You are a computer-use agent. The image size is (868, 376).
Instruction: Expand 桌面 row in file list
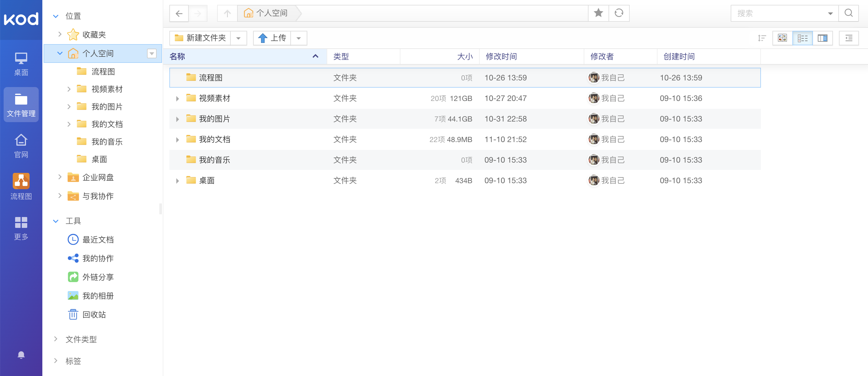point(178,181)
